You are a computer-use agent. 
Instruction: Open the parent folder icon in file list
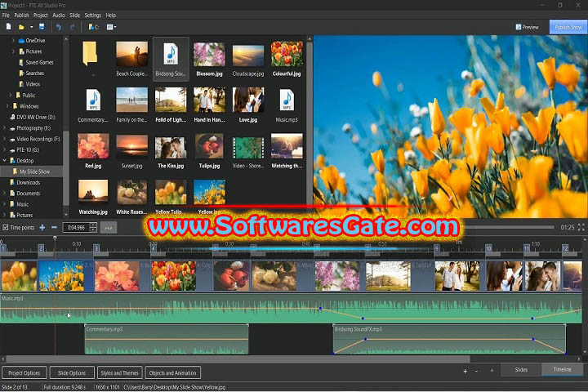[x=90, y=54]
